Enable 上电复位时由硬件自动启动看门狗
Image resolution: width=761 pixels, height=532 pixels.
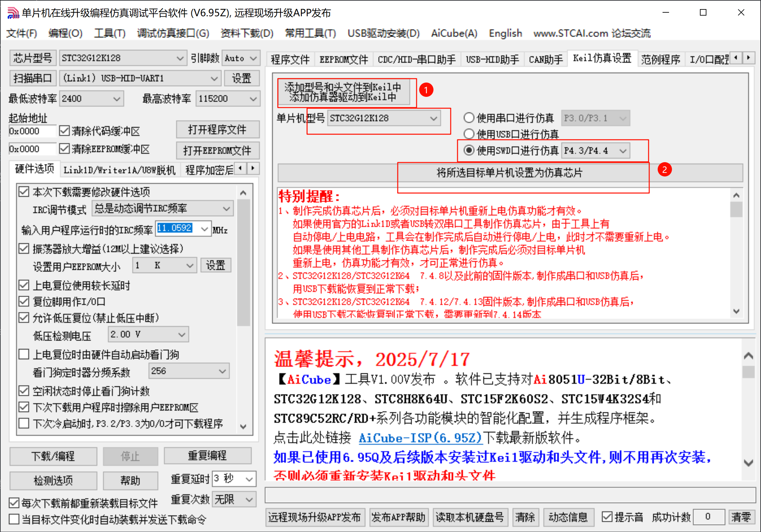23,354
